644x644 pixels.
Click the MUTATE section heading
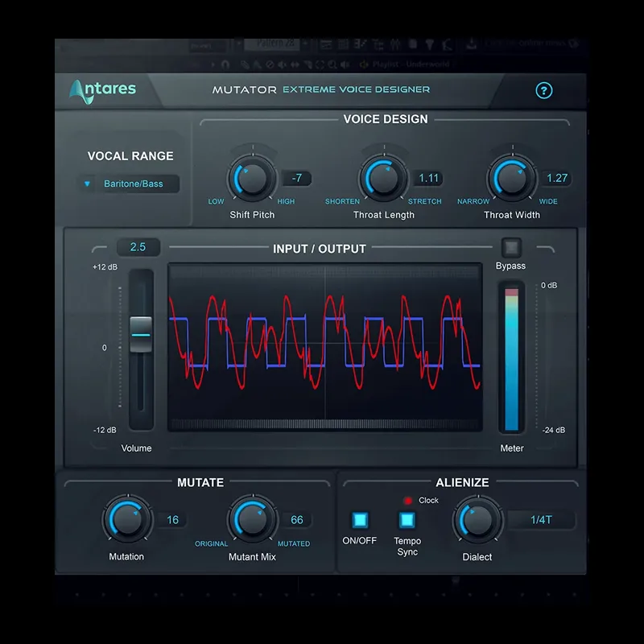pyautogui.click(x=200, y=482)
